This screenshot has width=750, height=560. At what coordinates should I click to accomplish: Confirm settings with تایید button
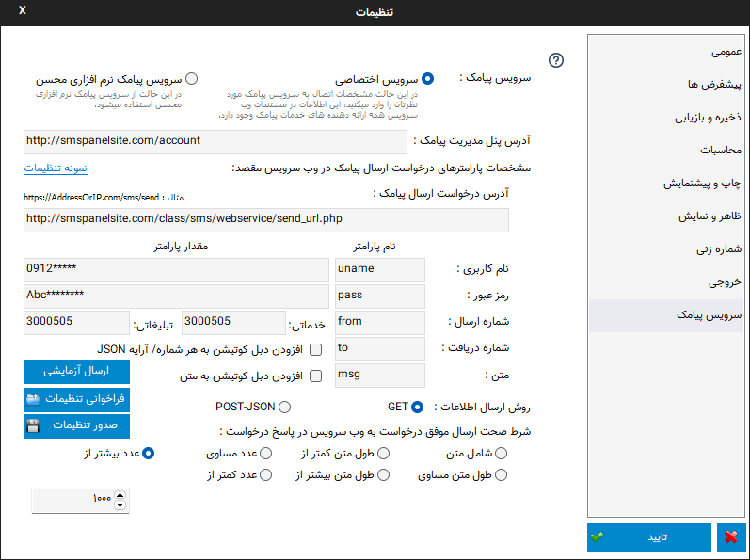[649, 537]
